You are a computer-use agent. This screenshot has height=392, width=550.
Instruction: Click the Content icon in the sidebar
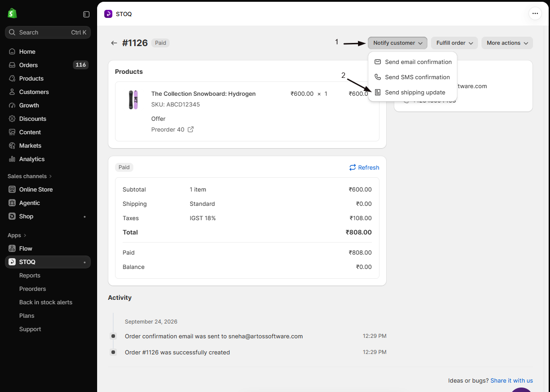[12, 132]
